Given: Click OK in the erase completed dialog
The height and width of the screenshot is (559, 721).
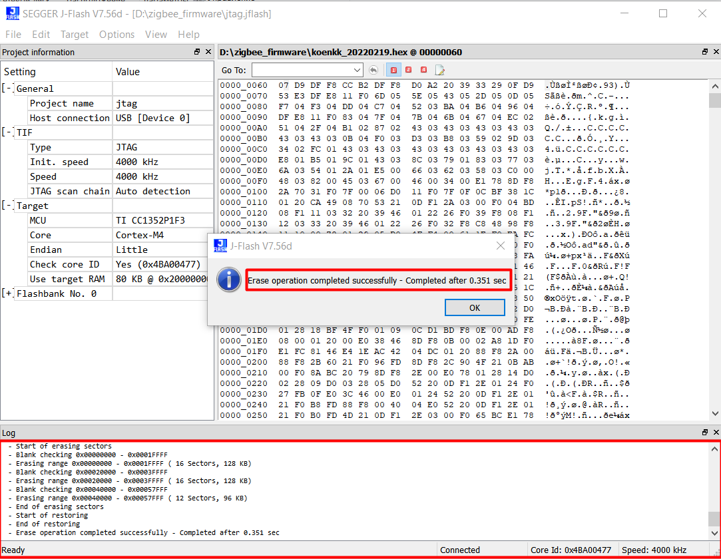Looking at the screenshot, I should click(475, 308).
